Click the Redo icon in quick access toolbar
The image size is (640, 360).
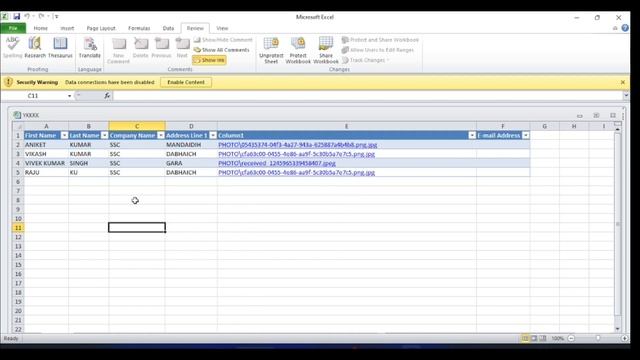[41, 16]
